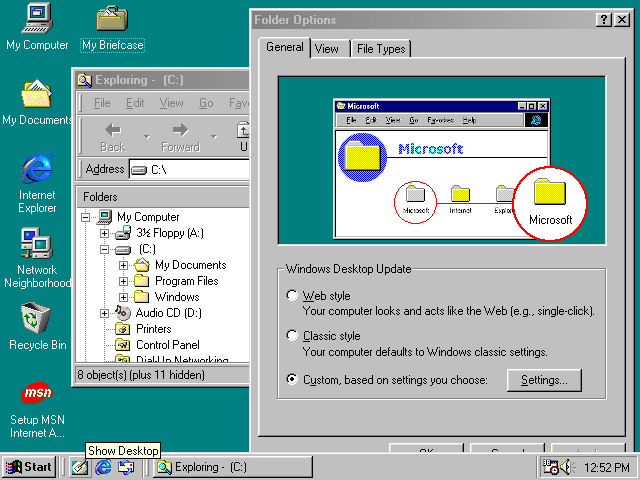The image size is (640, 480).
Task: Click the Control Panel icon in tree
Action: point(123,345)
